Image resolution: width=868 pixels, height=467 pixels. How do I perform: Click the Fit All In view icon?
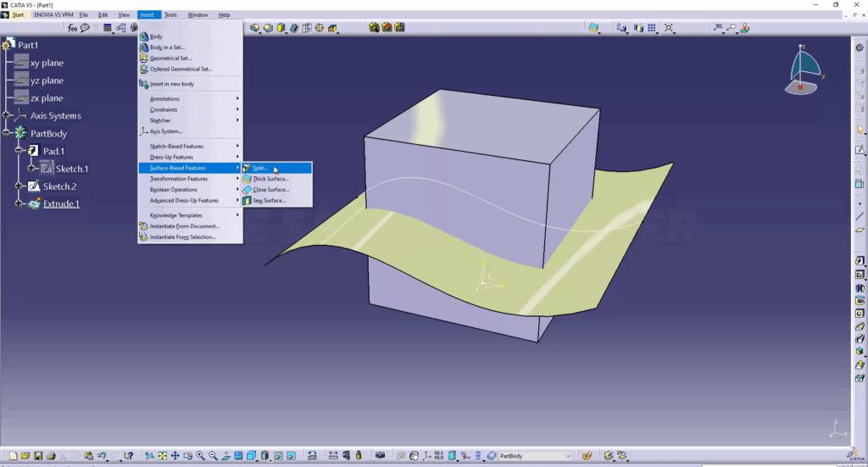[162, 456]
